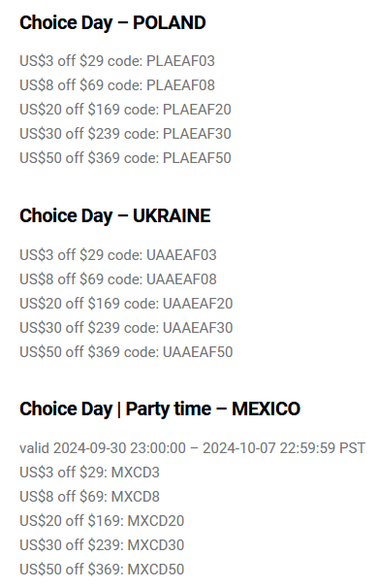Click the MXCD20 coupon line
This screenshot has width=378, height=588.
pos(102,521)
